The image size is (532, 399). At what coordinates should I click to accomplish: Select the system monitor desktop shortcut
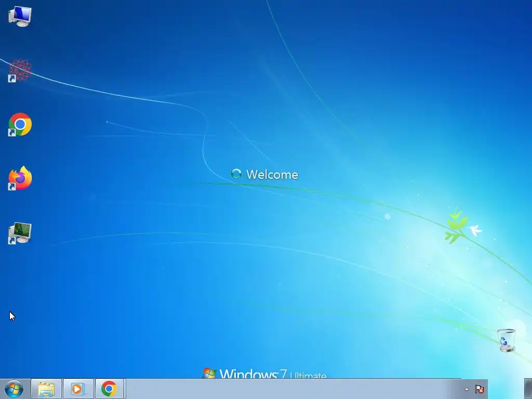(x=20, y=233)
